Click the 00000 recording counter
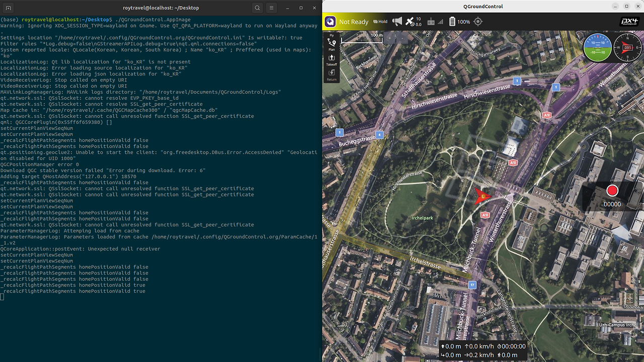Screen dimensions: 644x362 (612, 204)
